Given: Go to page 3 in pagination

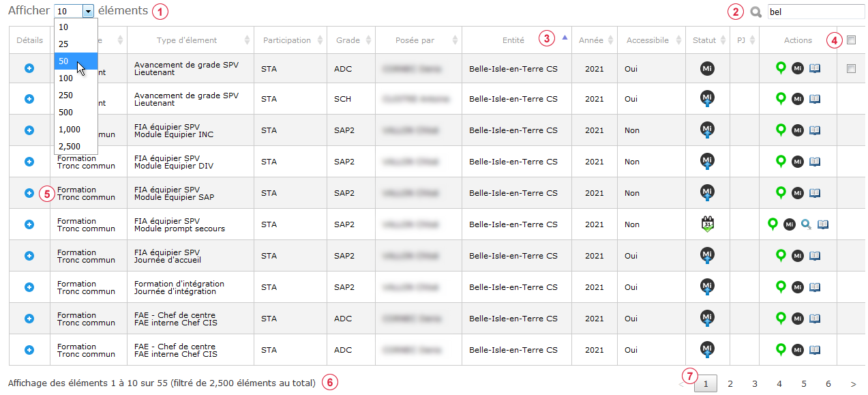Looking at the screenshot, I should point(755,384).
